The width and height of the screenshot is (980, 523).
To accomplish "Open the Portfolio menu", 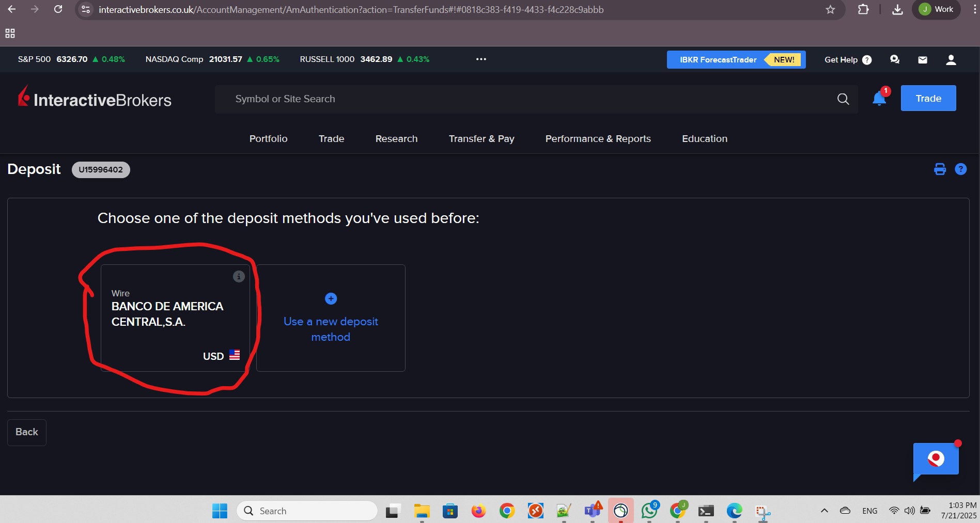I will point(268,139).
